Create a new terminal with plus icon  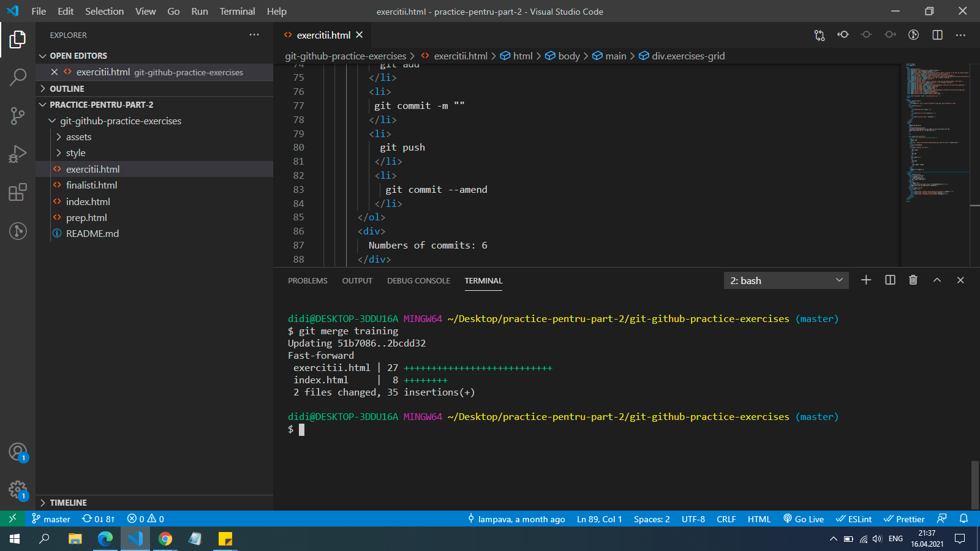pos(866,280)
